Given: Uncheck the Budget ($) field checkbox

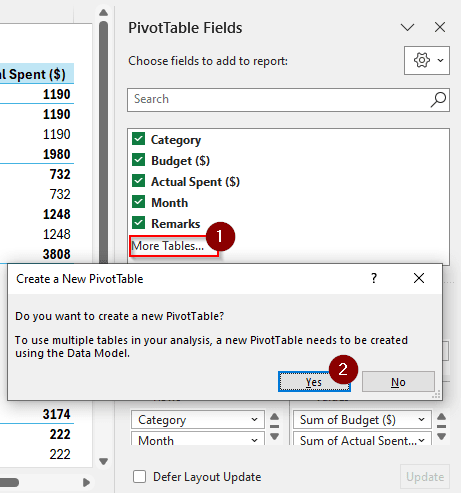Looking at the screenshot, I should coord(138,160).
